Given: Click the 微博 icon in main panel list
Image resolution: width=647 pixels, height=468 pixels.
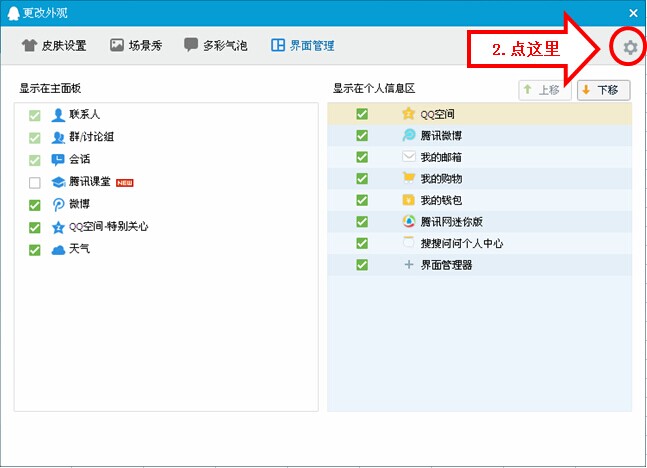Looking at the screenshot, I should coord(58,204).
